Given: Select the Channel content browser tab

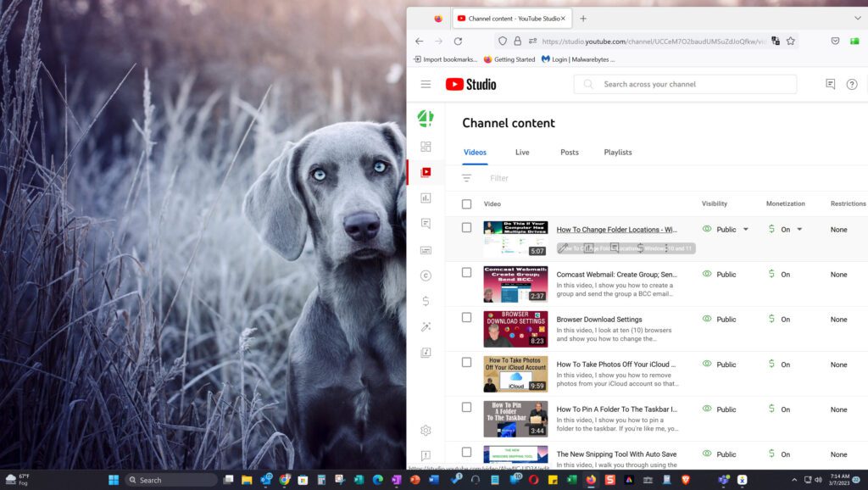Looking at the screenshot, I should point(511,19).
